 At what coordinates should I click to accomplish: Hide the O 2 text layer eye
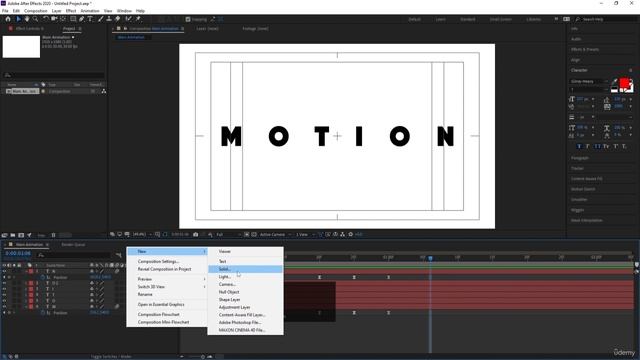(x=4, y=283)
